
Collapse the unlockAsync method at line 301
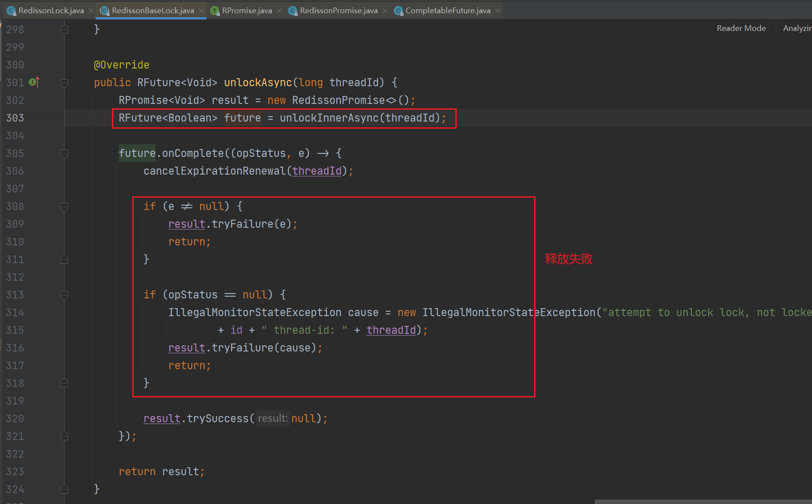64,83
